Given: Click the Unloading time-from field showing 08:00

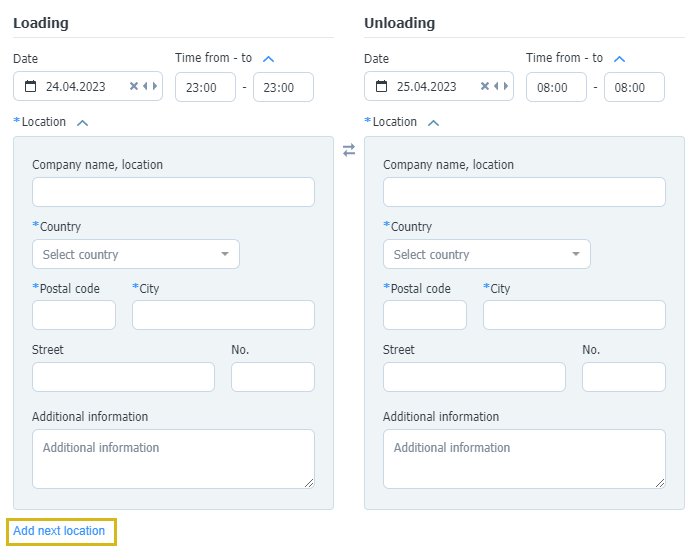Looking at the screenshot, I should coord(556,87).
